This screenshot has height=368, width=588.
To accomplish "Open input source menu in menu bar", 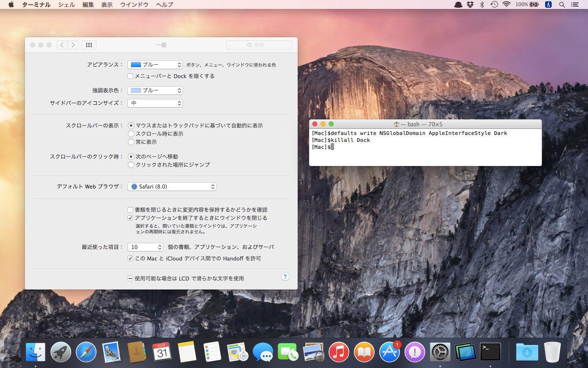I will click(x=548, y=4).
